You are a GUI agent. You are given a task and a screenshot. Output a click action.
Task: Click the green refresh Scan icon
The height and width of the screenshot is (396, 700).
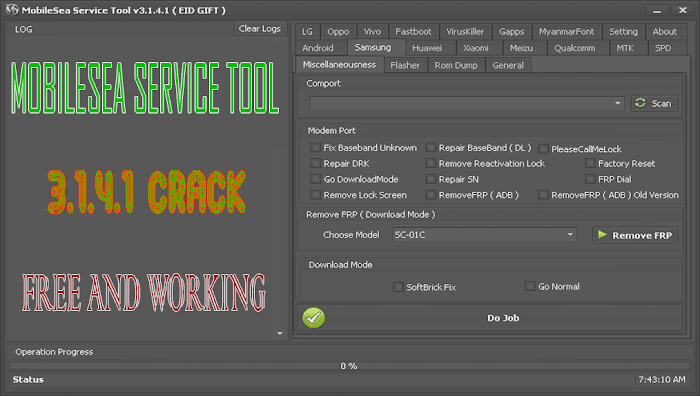pos(641,103)
